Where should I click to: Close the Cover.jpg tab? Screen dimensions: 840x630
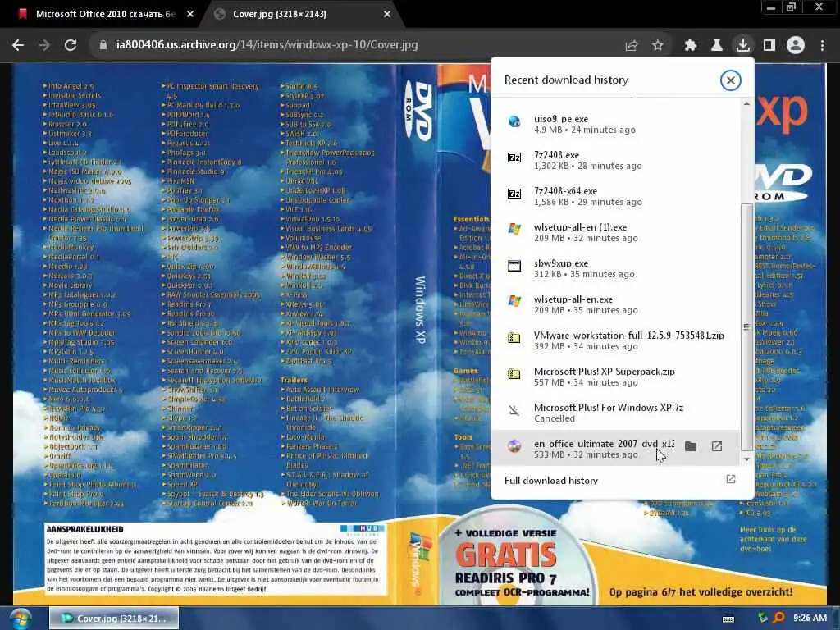[387, 15]
